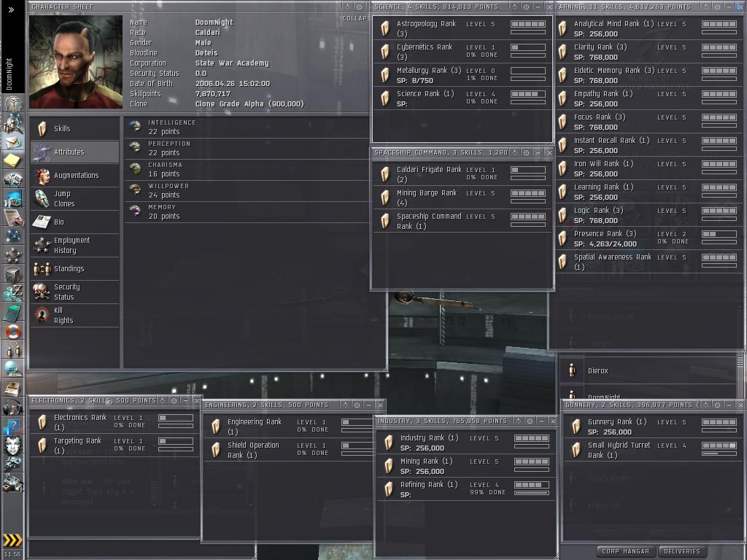Open the Kill Rights tab
The height and width of the screenshot is (560, 747).
(75, 315)
